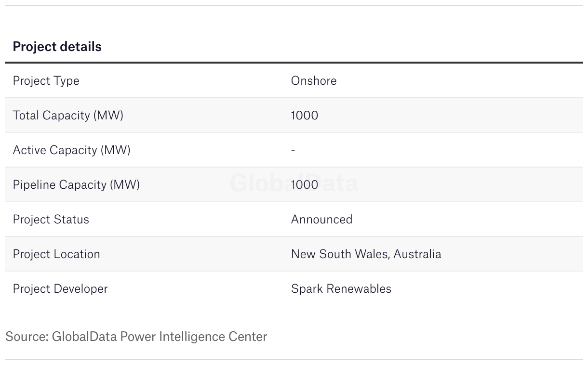Click New South Wales, Australia text
This screenshot has width=588, height=365.
[366, 254]
